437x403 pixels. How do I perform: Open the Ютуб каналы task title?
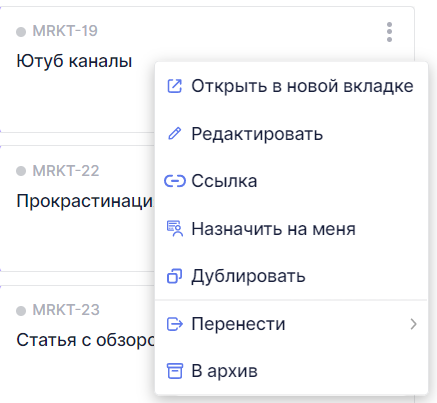(x=74, y=61)
